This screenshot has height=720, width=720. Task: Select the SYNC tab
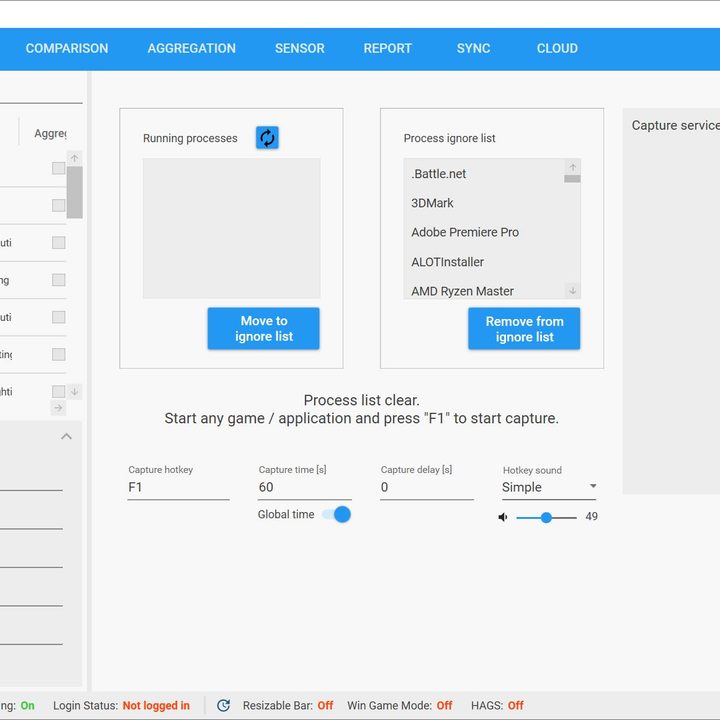473,48
